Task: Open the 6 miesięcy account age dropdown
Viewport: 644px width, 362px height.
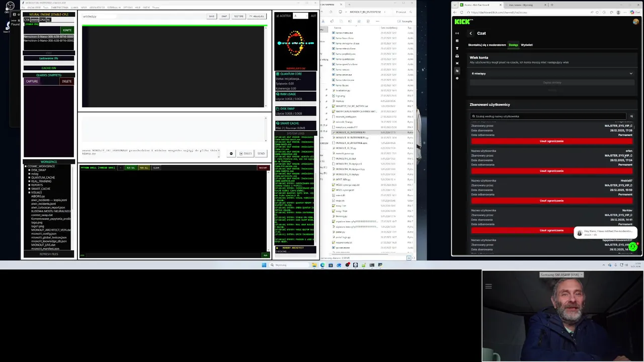Action: click(552, 73)
